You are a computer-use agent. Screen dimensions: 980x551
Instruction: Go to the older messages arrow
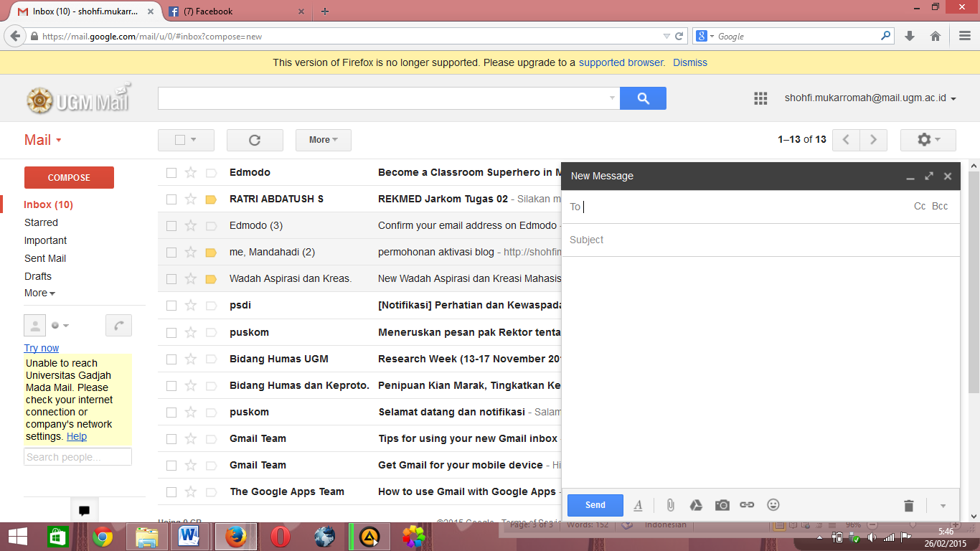click(873, 140)
